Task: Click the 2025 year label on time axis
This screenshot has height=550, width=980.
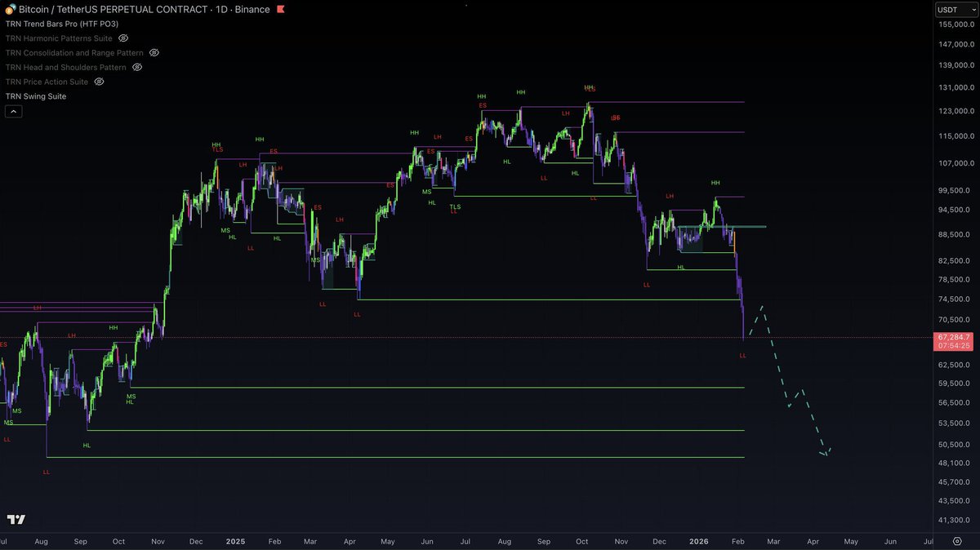Action: [x=235, y=541]
